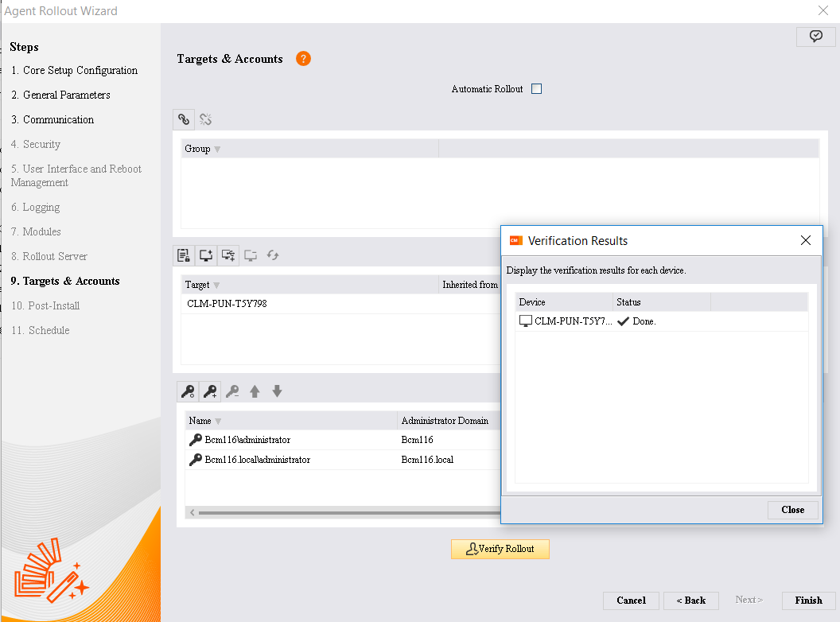Click the document lock icon in targets toolbar

coord(184,255)
